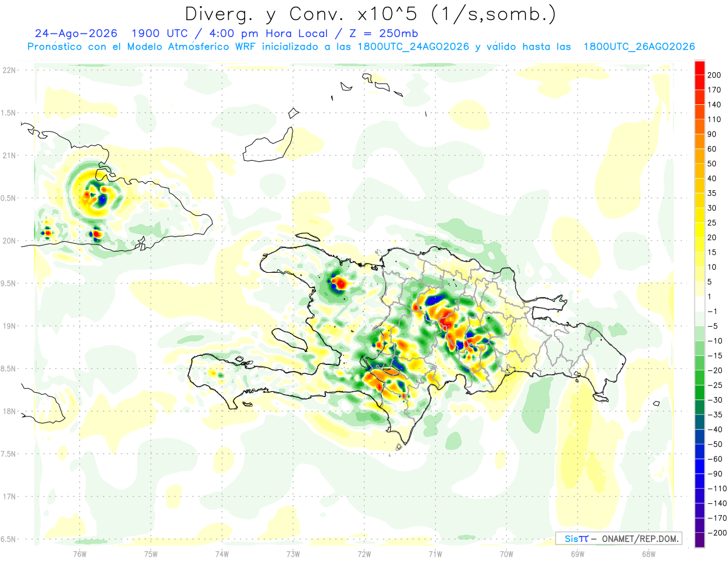Click the positive '5' color scale label
The height and width of the screenshot is (562, 728).
(711, 282)
